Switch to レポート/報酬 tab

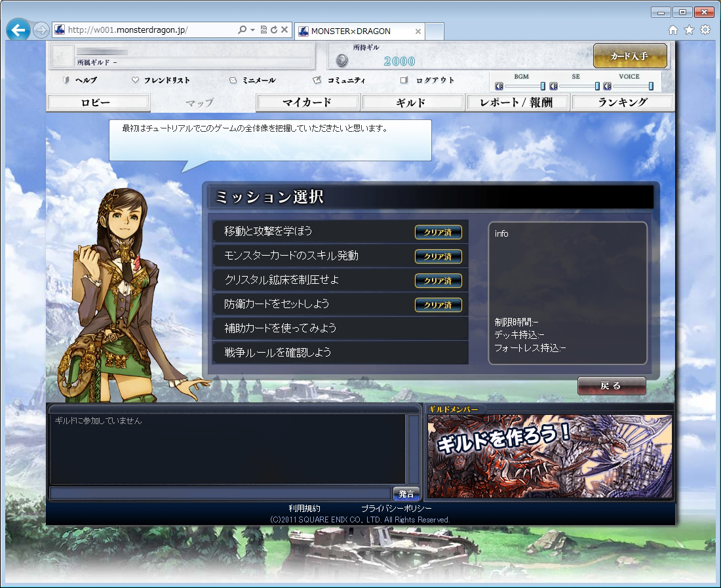click(x=517, y=102)
